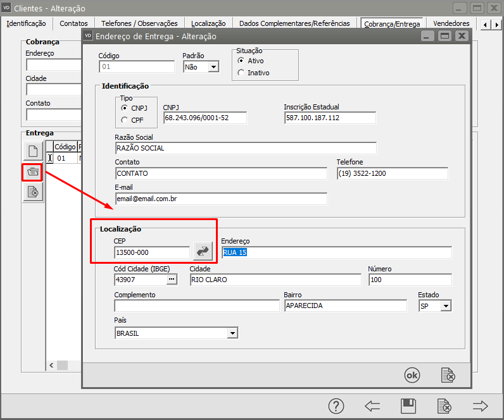Open the Dados Complementares/Referências tab
Screen dimensions: 504x420
pyautogui.click(x=294, y=23)
